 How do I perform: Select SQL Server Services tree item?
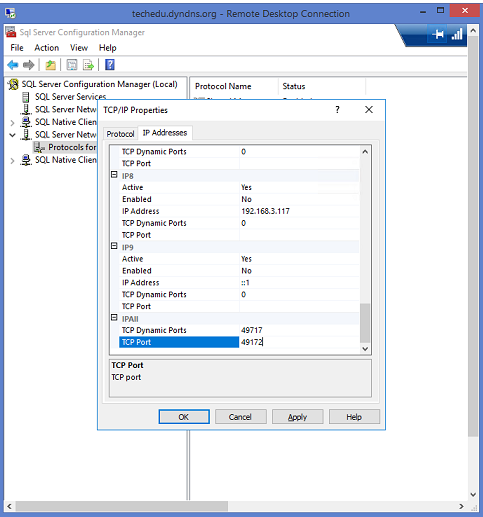(70, 97)
